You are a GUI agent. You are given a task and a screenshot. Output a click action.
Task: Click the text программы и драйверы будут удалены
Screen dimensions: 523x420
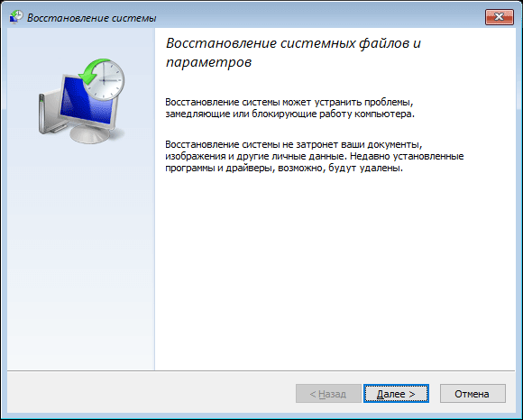284,168
